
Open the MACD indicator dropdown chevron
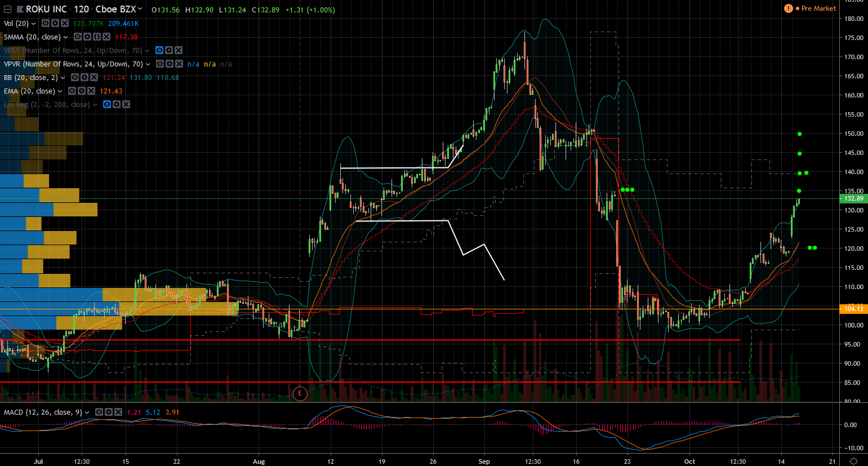click(87, 412)
